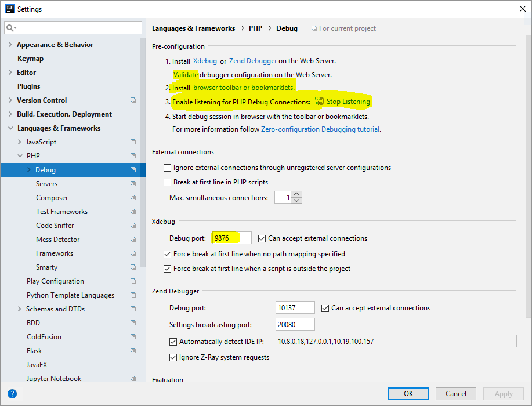Click the project icon beside Code Sniffer
Screen dimensions: 532x406
coord(133,226)
